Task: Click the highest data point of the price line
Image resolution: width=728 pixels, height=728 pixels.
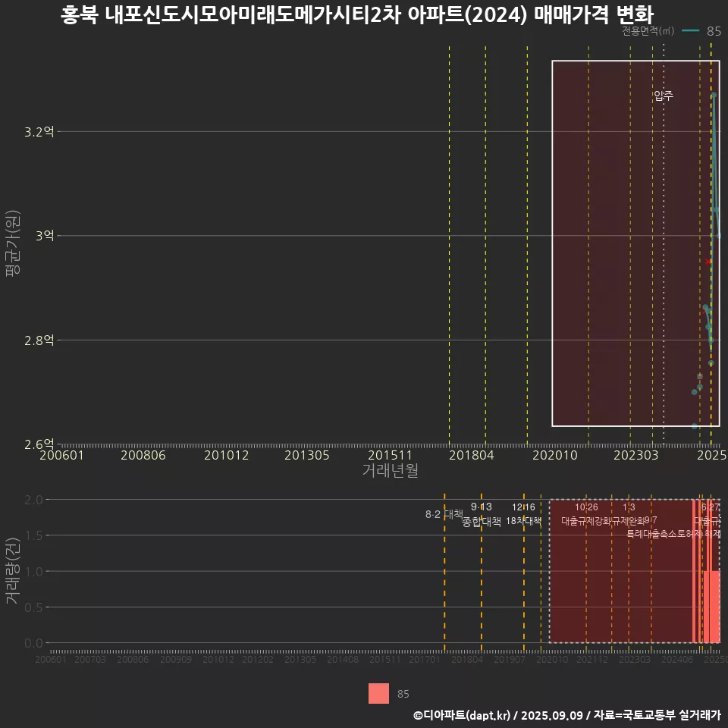Action: (714, 96)
